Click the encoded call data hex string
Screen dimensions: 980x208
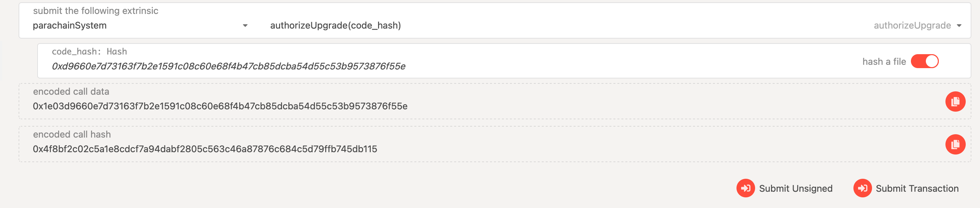click(220, 106)
